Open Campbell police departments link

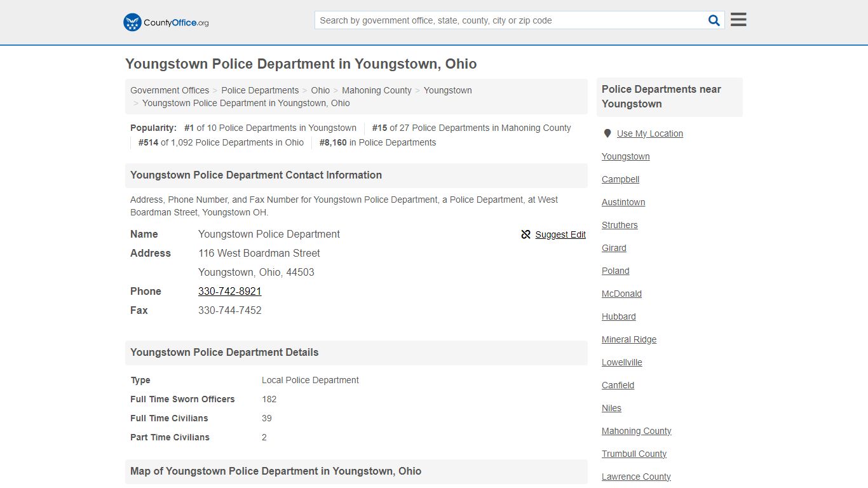(621, 179)
